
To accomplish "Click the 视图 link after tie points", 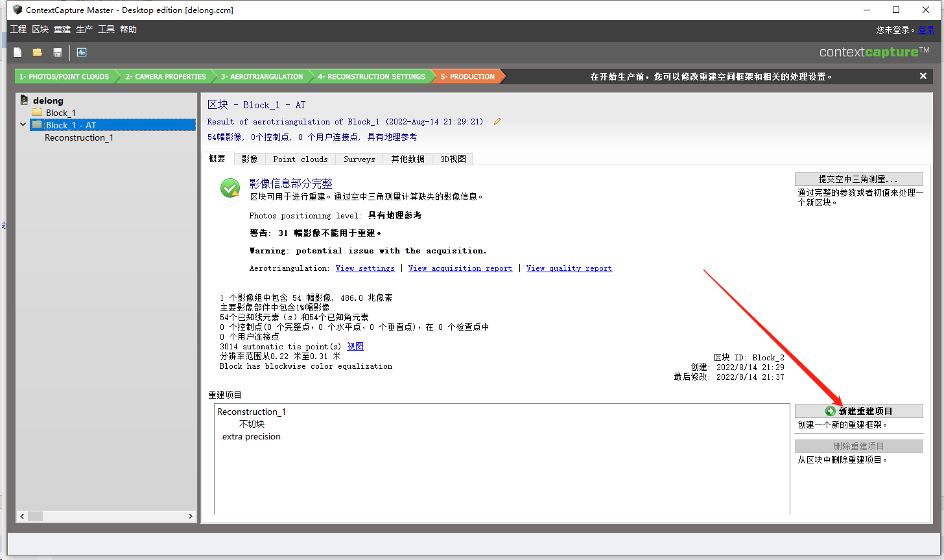I will click(355, 347).
